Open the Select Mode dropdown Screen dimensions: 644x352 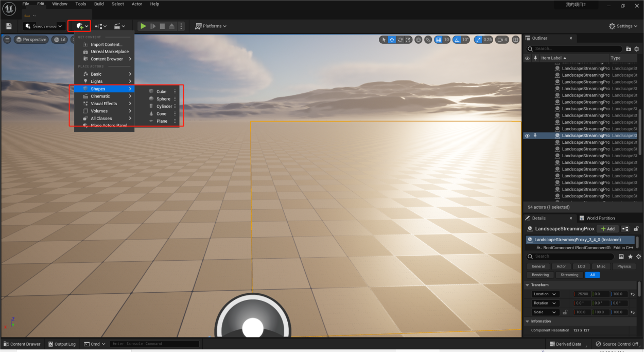[x=44, y=26]
